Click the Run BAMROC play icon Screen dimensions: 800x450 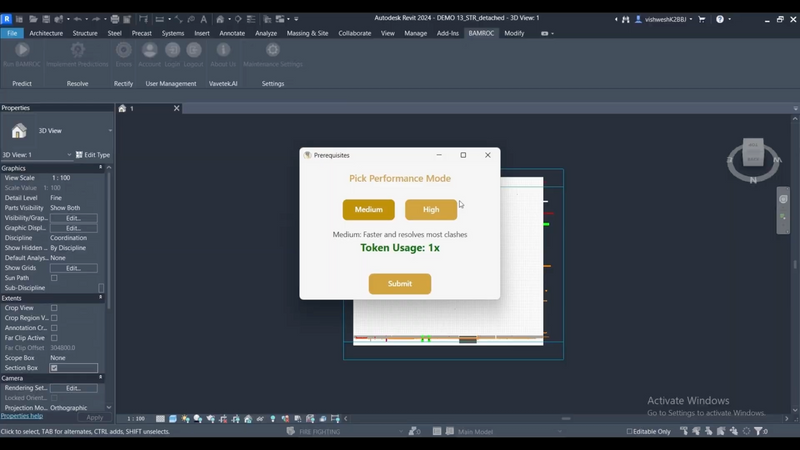(x=22, y=49)
